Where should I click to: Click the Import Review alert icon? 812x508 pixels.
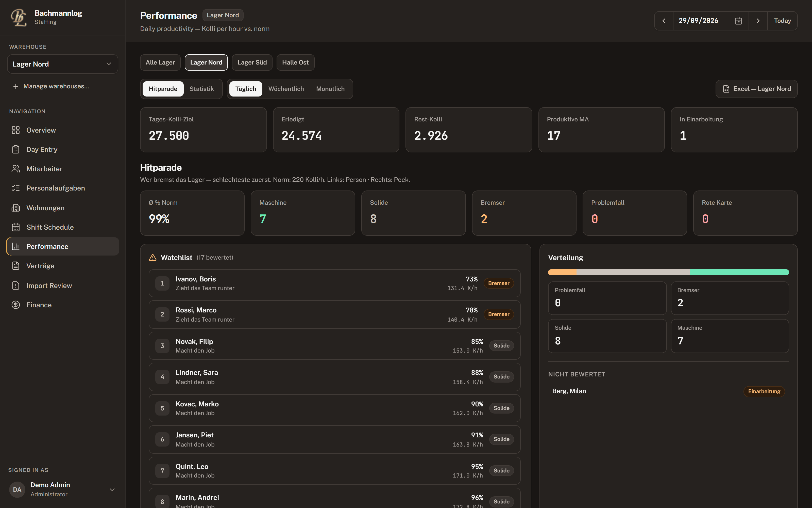[x=16, y=285]
